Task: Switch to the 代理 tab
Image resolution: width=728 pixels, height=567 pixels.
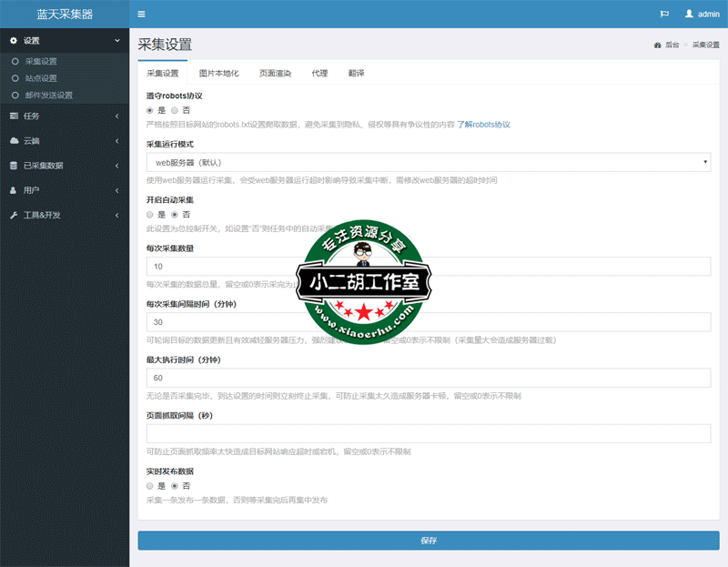Action: click(x=319, y=73)
